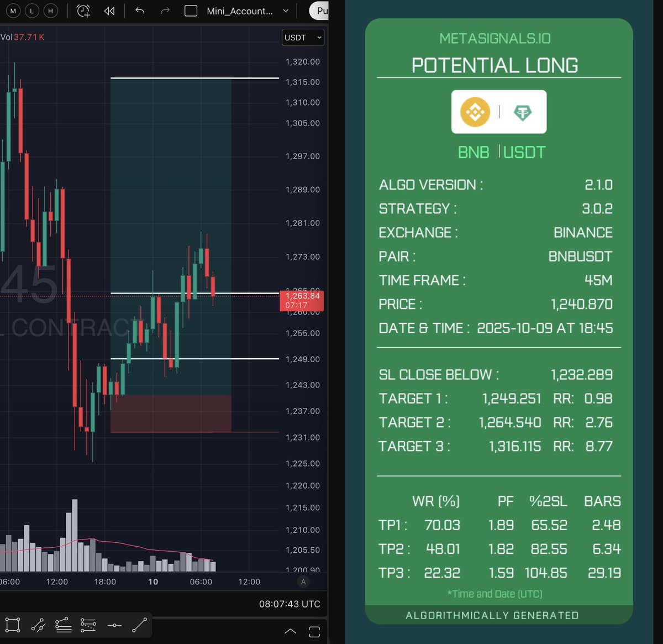Open layout selector square icon
This screenshot has height=644, width=663.
191,11
